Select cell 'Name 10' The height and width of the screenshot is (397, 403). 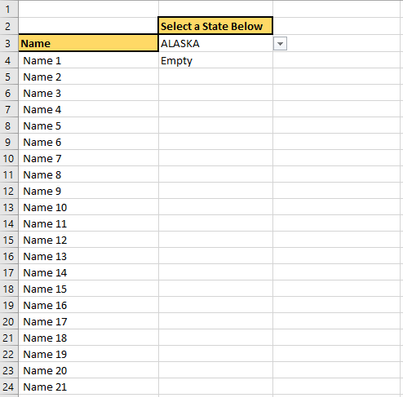click(x=88, y=207)
